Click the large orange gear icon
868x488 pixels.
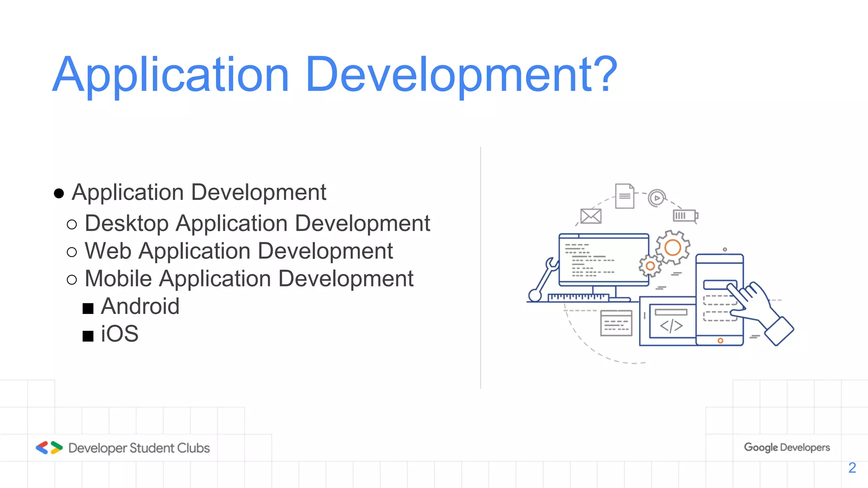[673, 247]
